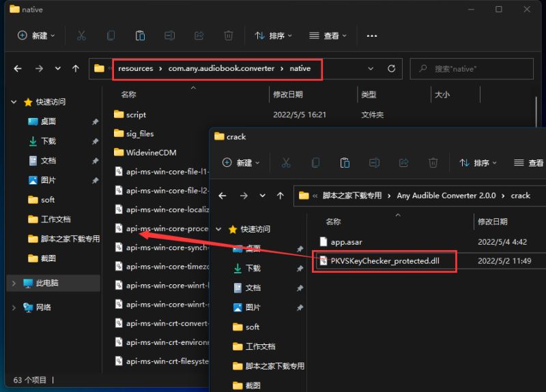Click the Delete trash icon in native window
Screen dimensions: 546x392
click(229, 35)
